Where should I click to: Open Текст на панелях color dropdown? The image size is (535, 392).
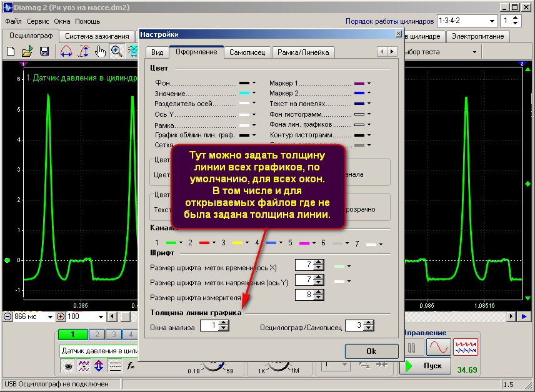(369, 103)
